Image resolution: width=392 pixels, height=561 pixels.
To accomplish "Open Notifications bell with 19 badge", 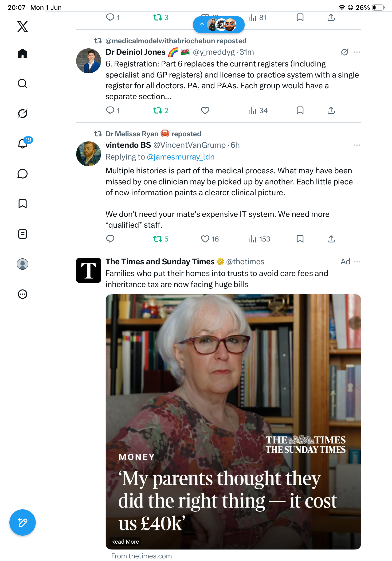I will (x=23, y=143).
